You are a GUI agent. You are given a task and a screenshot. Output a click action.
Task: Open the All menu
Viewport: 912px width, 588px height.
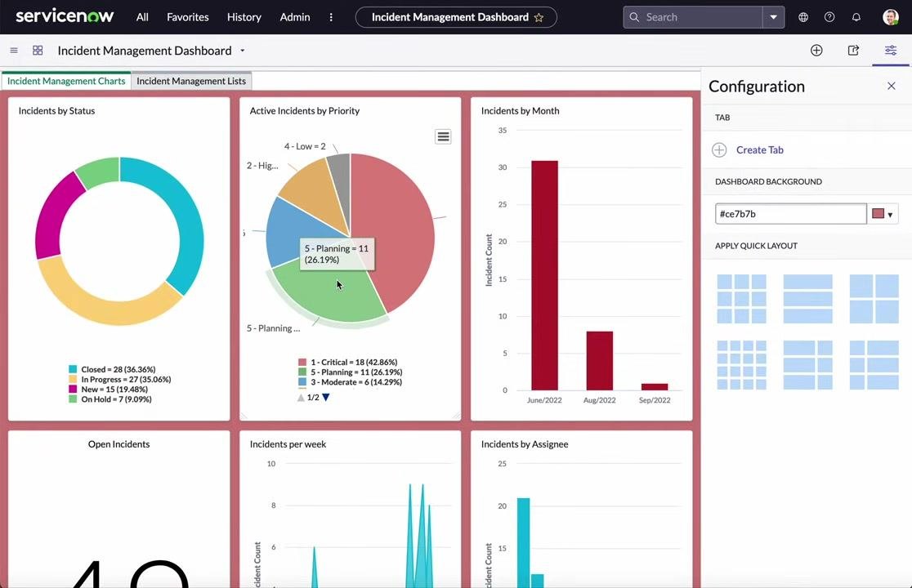pyautogui.click(x=142, y=17)
